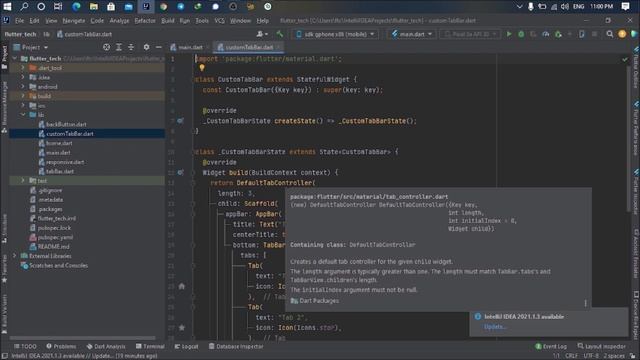Open Project panel gear settings
The width and height of the screenshot is (640, 360).
(x=146, y=47)
